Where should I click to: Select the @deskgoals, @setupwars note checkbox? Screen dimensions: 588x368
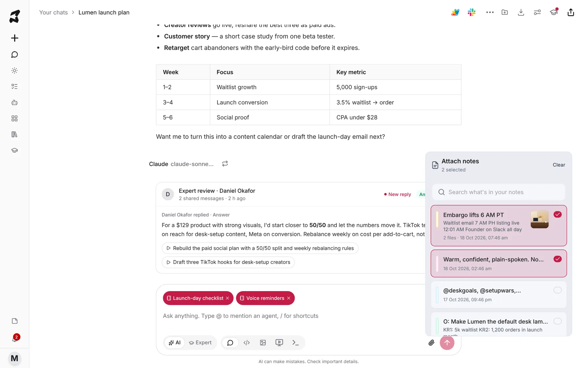click(x=557, y=290)
